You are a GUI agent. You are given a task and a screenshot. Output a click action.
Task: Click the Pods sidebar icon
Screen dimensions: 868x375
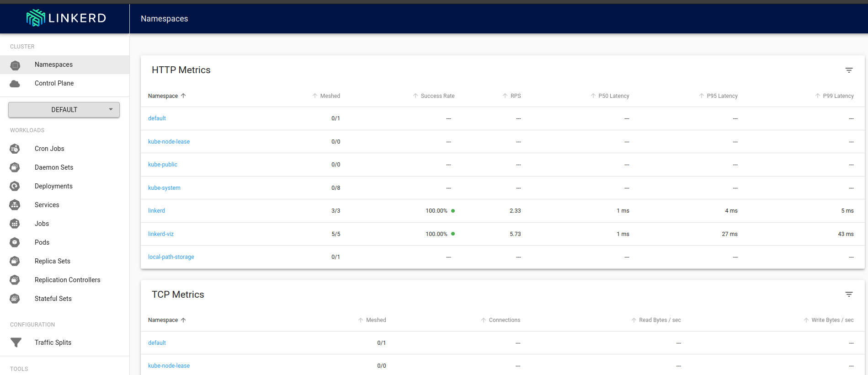pos(15,242)
